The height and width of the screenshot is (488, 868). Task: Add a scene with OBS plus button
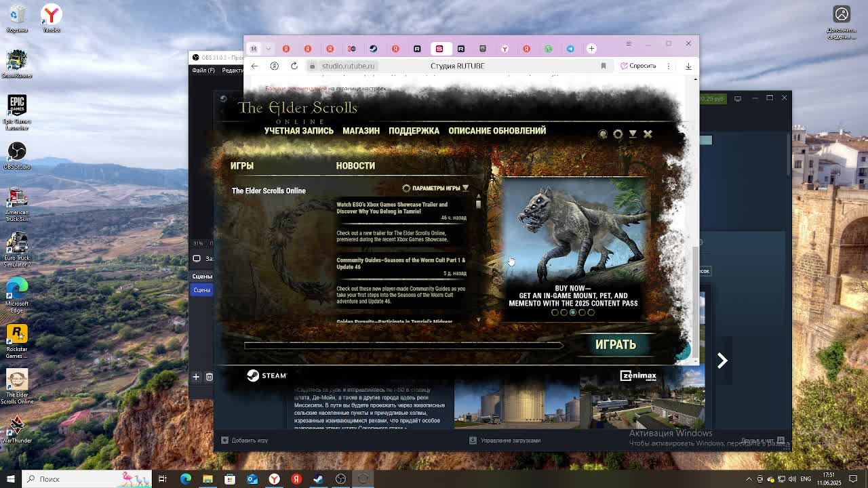tap(196, 377)
